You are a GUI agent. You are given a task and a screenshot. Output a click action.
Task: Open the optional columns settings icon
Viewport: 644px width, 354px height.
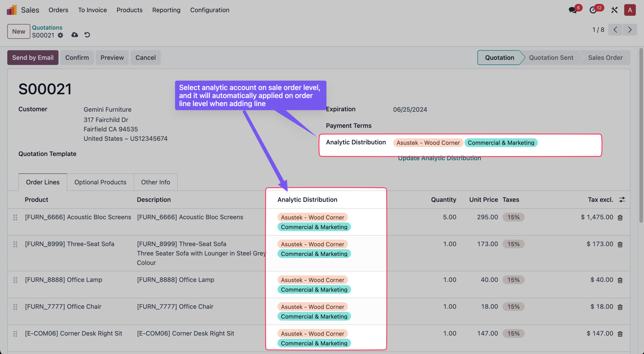point(622,200)
